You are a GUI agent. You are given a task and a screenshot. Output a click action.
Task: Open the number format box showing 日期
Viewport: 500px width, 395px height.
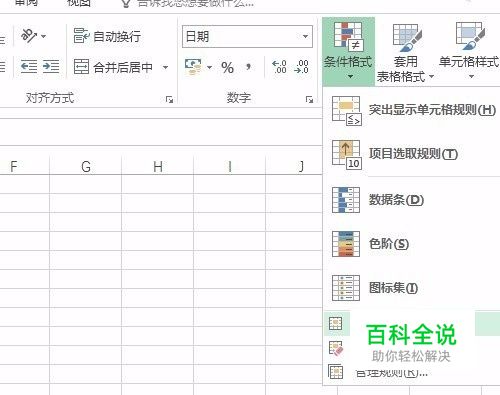tap(247, 36)
